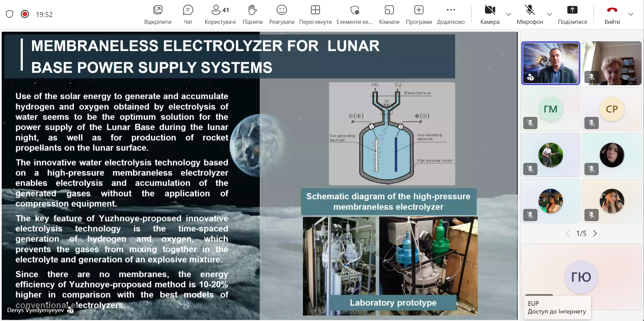The width and height of the screenshot is (644, 321).
Task: Raise hand with Підняти button
Action: 252,14
